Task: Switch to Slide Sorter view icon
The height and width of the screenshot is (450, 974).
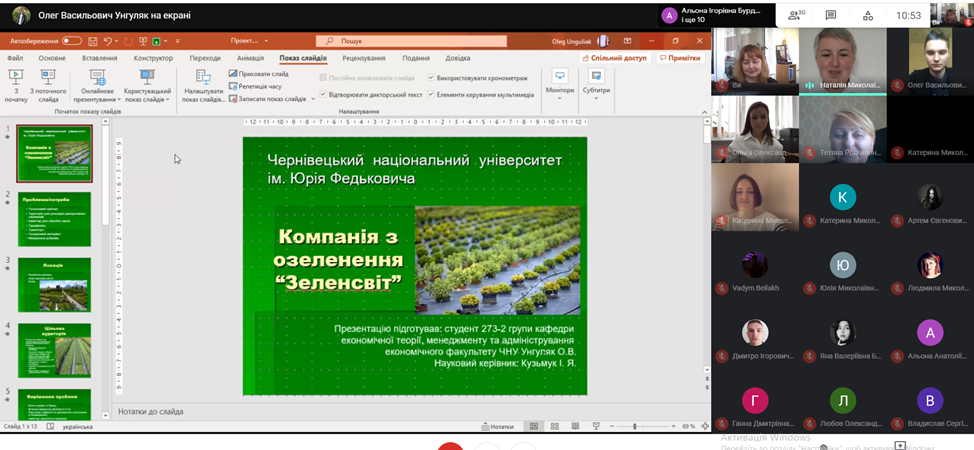Action: point(555,427)
